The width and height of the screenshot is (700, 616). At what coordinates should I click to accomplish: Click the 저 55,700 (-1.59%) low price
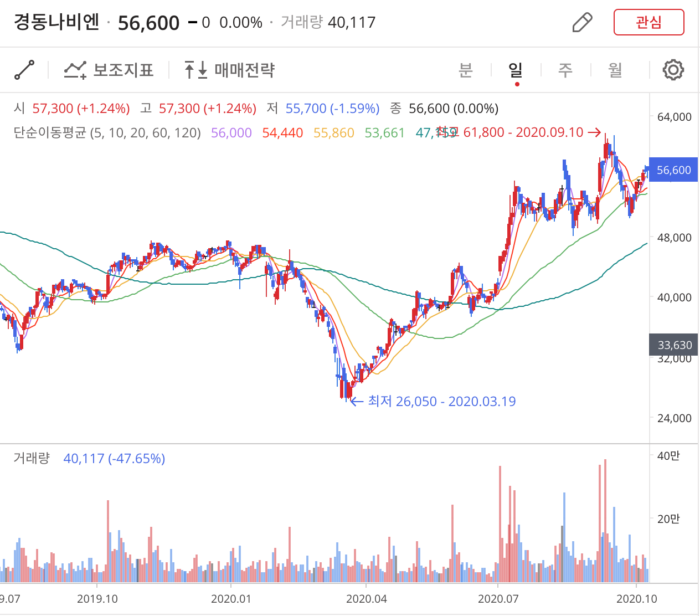pyautogui.click(x=323, y=109)
